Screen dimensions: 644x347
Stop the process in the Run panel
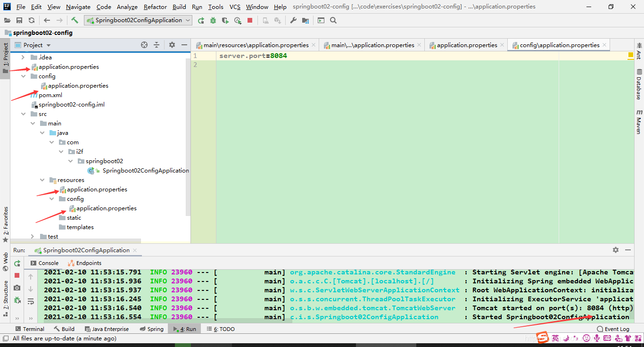17,275
